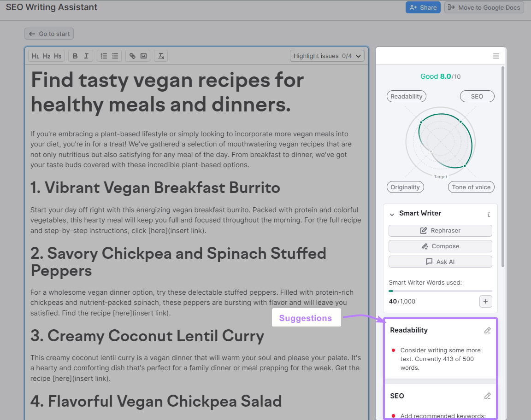Click the Share button
531x420 pixels.
point(423,7)
